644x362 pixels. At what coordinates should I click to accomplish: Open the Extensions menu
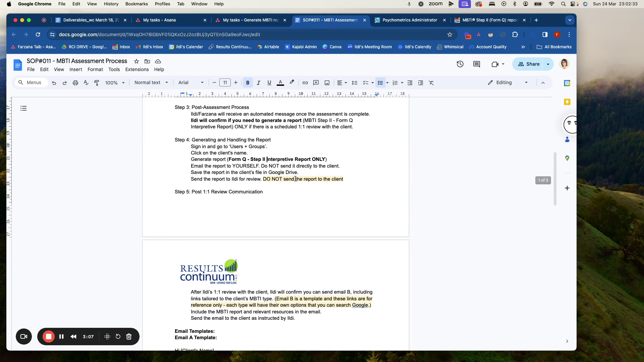[137, 69]
